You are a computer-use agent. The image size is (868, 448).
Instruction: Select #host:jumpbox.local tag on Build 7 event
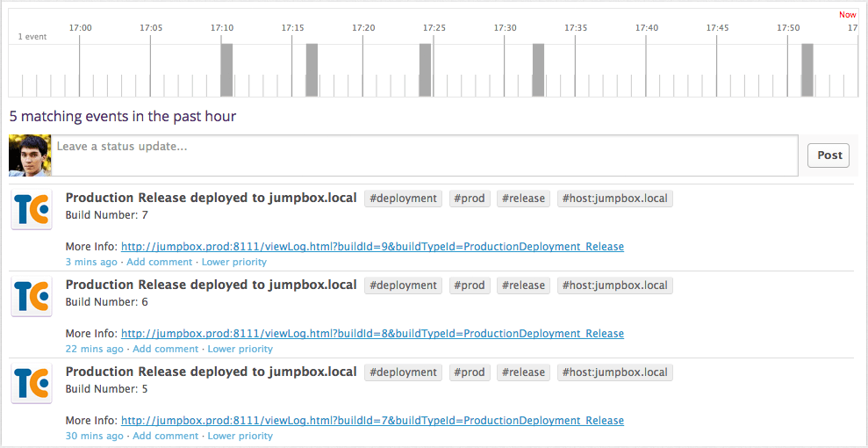[x=614, y=199]
